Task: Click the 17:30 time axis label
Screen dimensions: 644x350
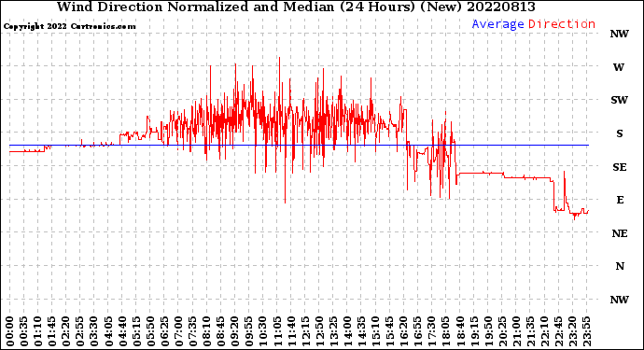Action: (430, 331)
